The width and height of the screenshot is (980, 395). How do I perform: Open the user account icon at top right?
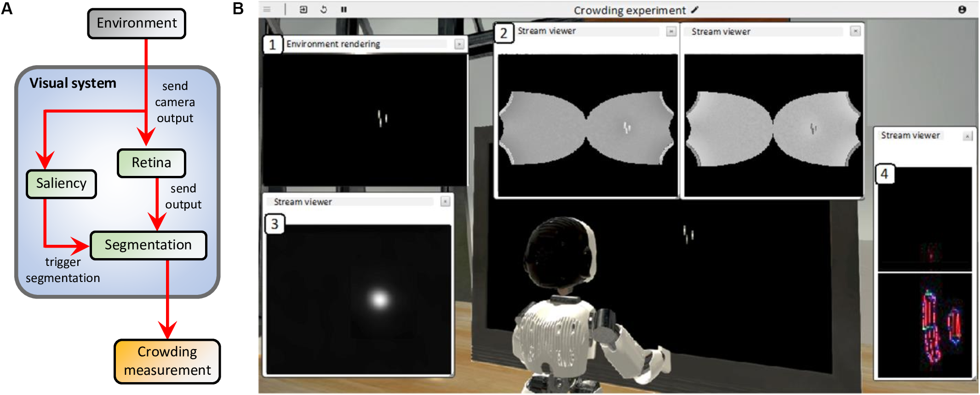pos(962,10)
